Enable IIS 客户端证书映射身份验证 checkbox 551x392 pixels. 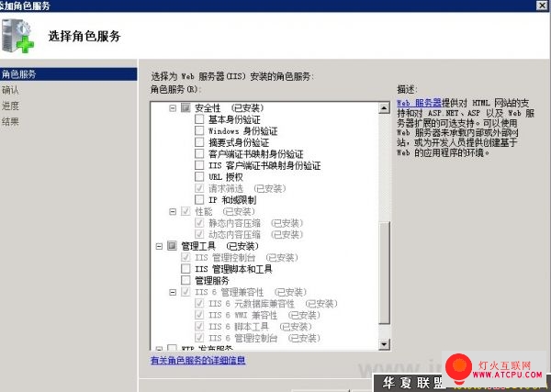click(199, 165)
